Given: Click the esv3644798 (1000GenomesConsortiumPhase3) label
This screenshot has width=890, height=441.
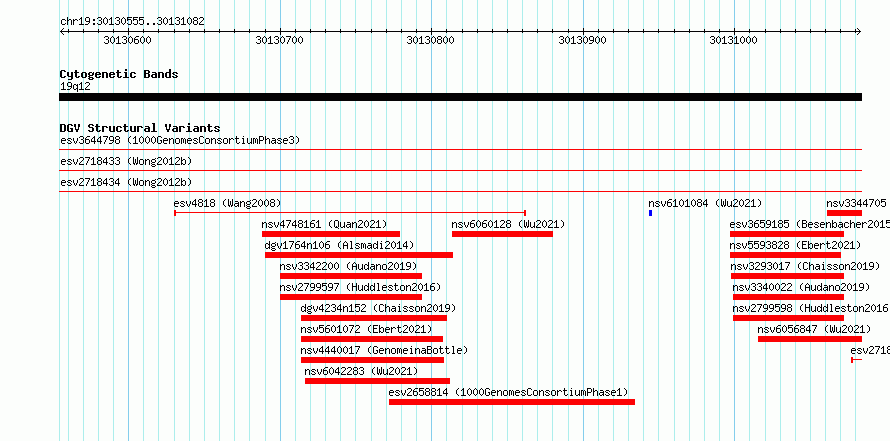Looking at the screenshot, I should tap(180, 140).
